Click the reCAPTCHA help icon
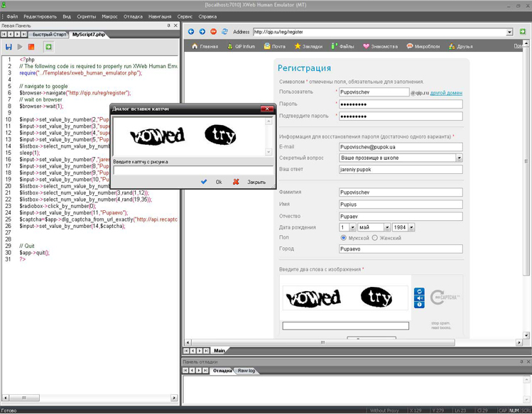The width and height of the screenshot is (532, 414). (x=419, y=305)
